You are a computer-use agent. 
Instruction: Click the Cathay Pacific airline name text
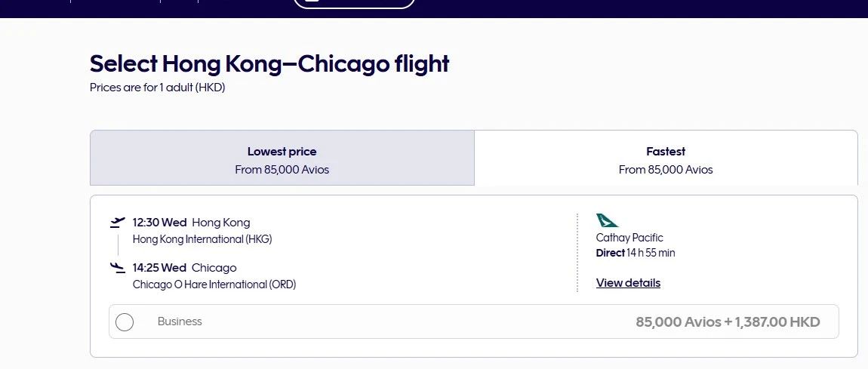(x=629, y=238)
